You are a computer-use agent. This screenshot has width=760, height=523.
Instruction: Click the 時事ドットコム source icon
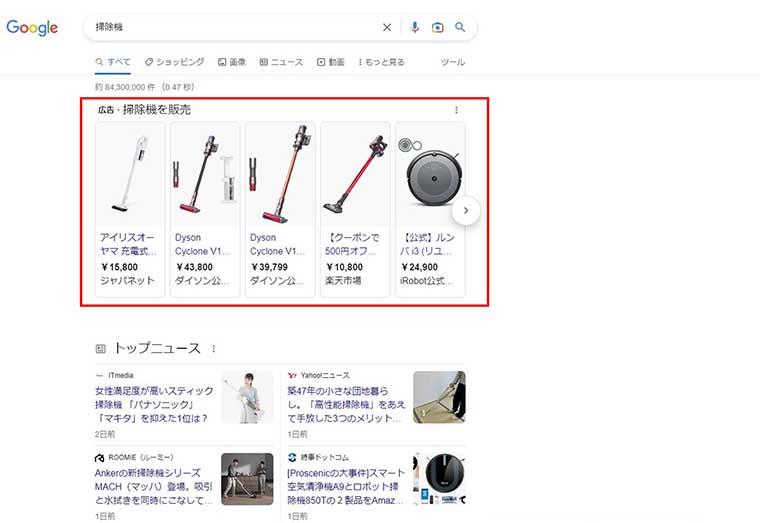click(292, 457)
